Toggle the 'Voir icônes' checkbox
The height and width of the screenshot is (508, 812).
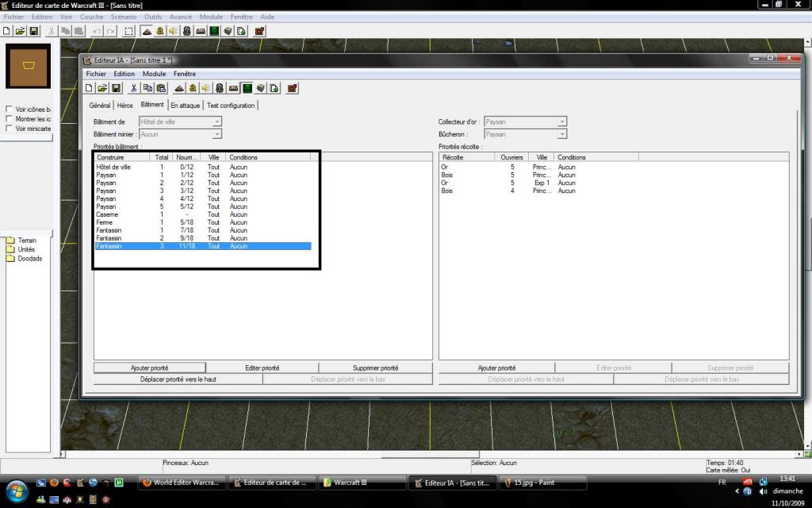[9, 110]
